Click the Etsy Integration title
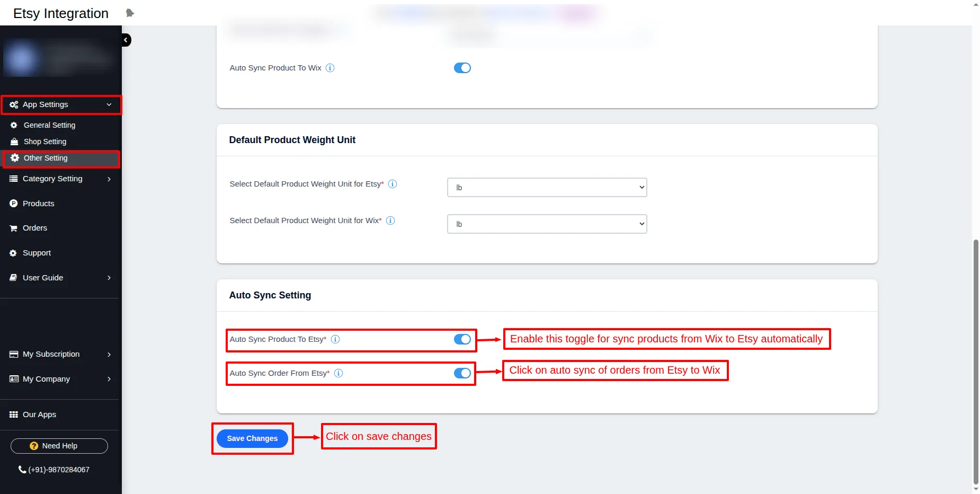This screenshot has height=494, width=980. 61,13
